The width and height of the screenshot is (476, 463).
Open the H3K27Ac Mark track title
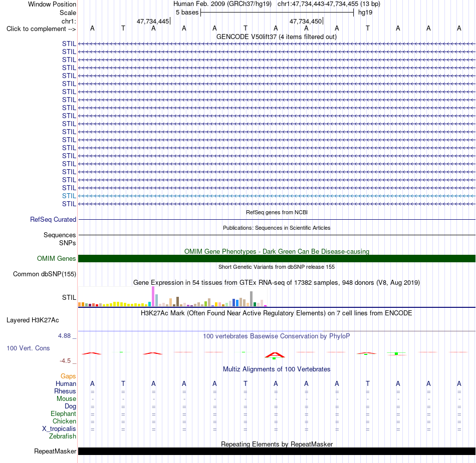(276, 313)
